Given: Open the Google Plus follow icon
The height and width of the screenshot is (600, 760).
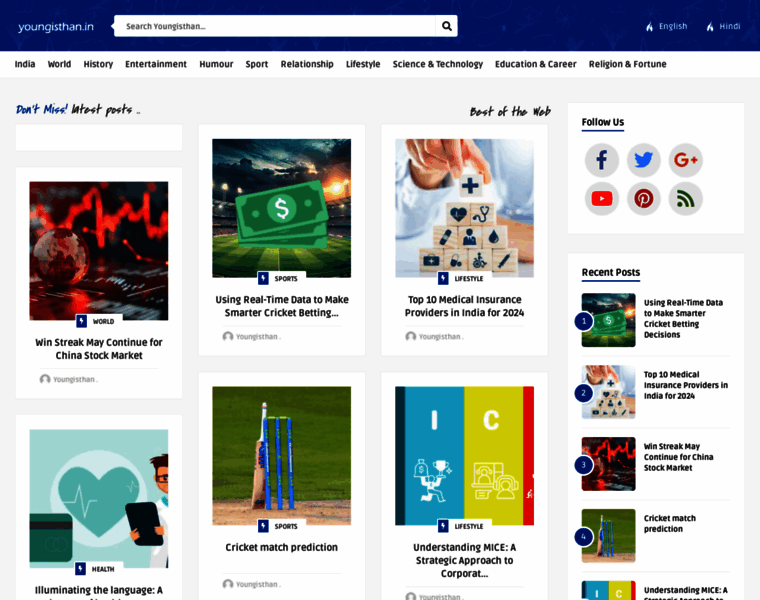Looking at the screenshot, I should [685, 160].
